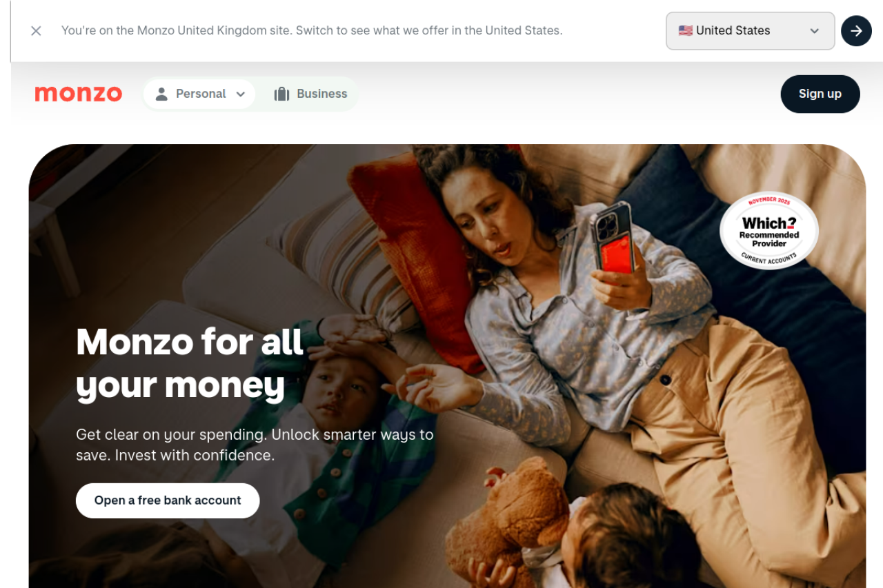The width and height of the screenshot is (883, 588).
Task: Expand the Personal menu chevron
Action: 240,94
